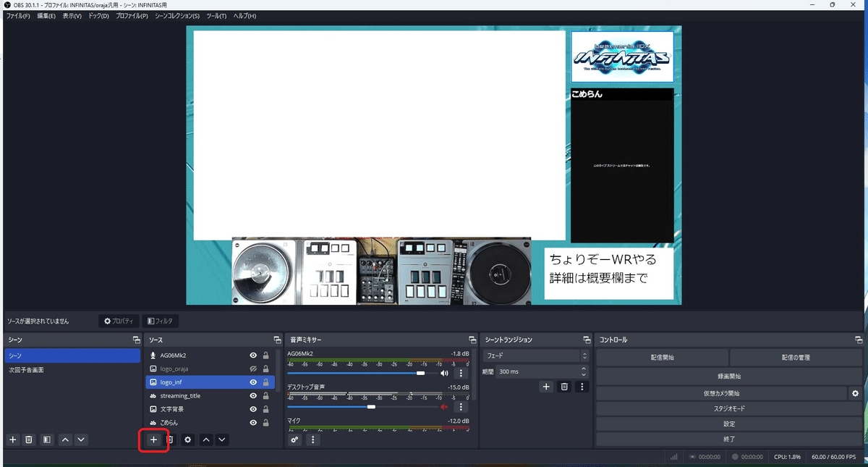868x467 pixels.
Task: Open the プロファイル(P) menu
Action: [132, 16]
